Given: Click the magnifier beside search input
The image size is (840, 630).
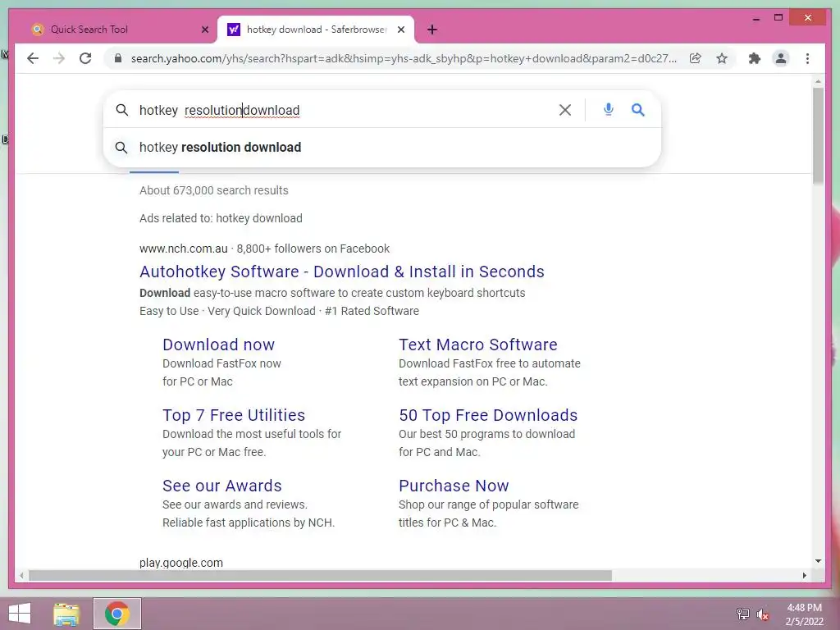Looking at the screenshot, I should (x=122, y=110).
